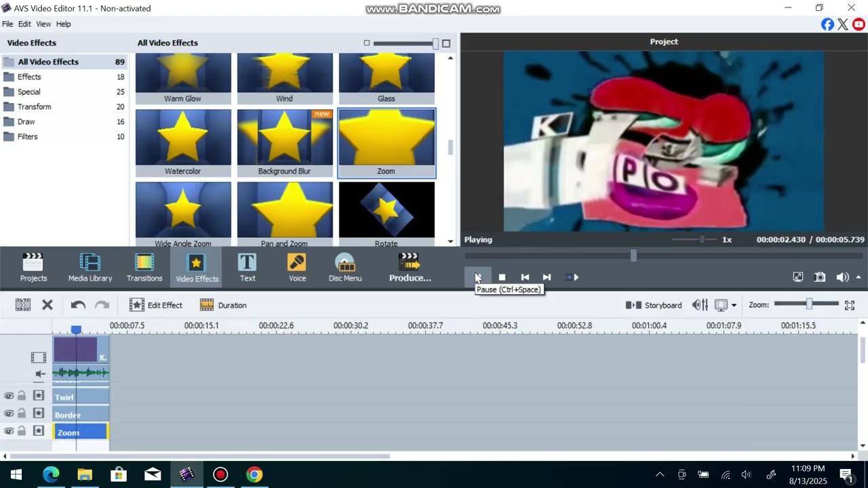Open the Media Library
Image resolution: width=868 pixels, height=488 pixels.
pos(90,268)
